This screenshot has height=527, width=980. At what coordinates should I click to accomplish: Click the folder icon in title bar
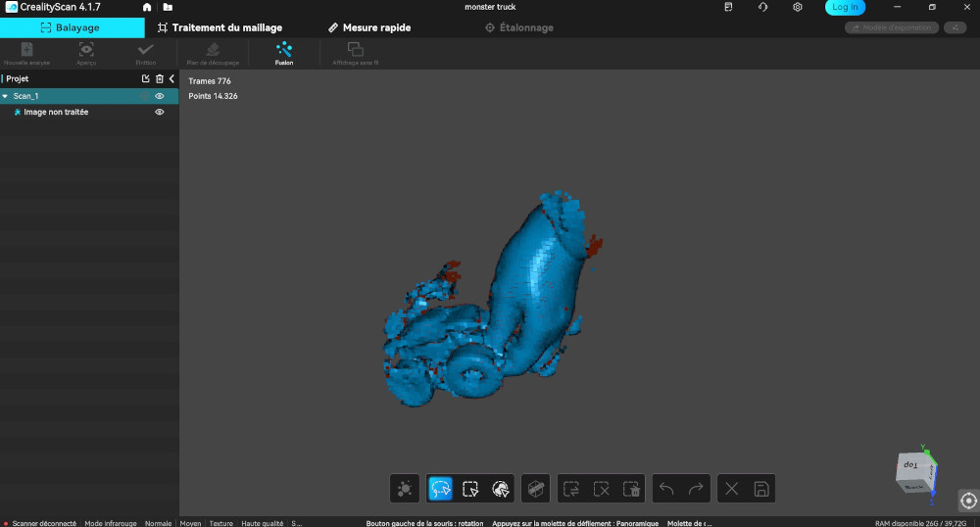coord(168,7)
